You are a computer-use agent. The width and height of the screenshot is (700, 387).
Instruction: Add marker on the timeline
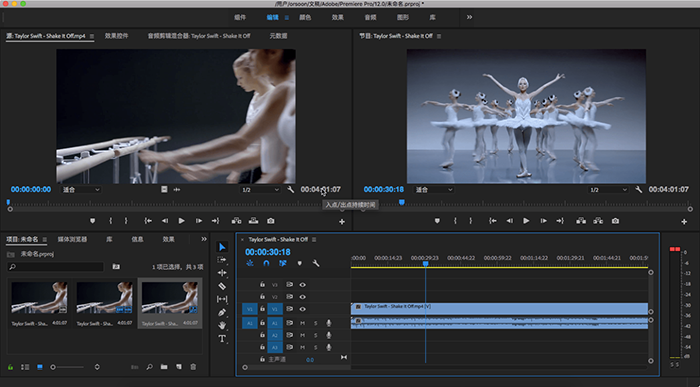click(x=300, y=263)
